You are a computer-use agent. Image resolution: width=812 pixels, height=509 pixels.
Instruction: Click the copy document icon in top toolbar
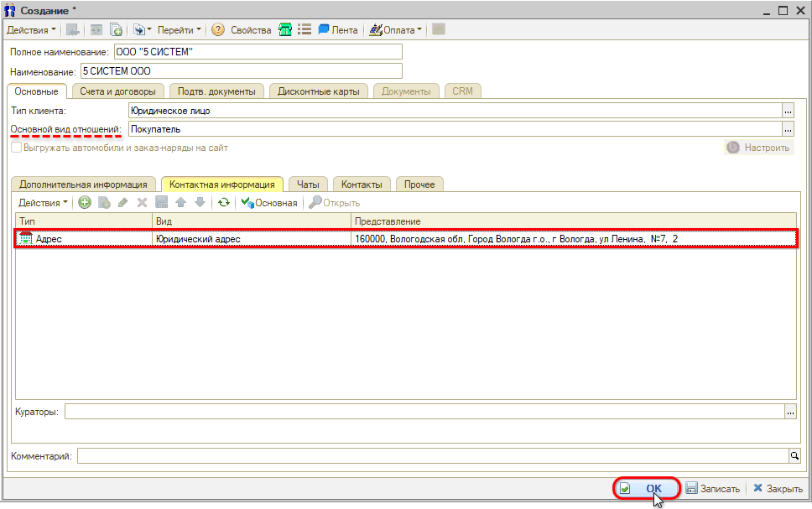[x=117, y=30]
